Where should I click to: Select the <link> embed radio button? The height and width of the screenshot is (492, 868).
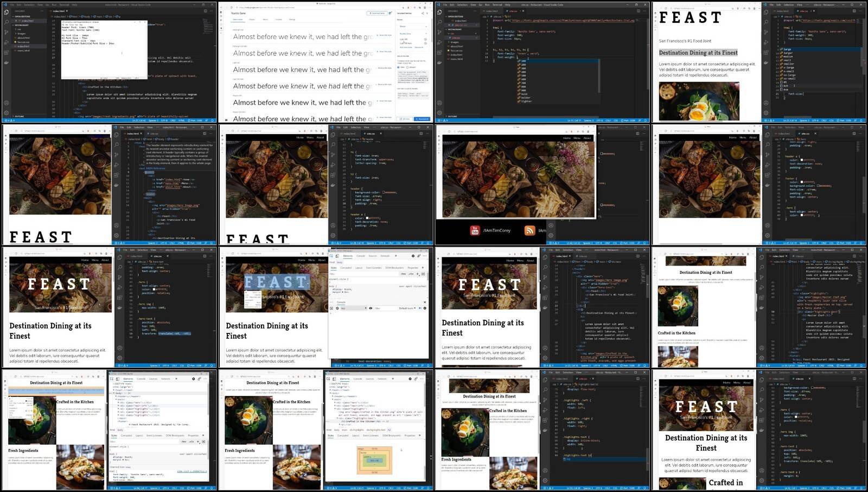(399, 67)
